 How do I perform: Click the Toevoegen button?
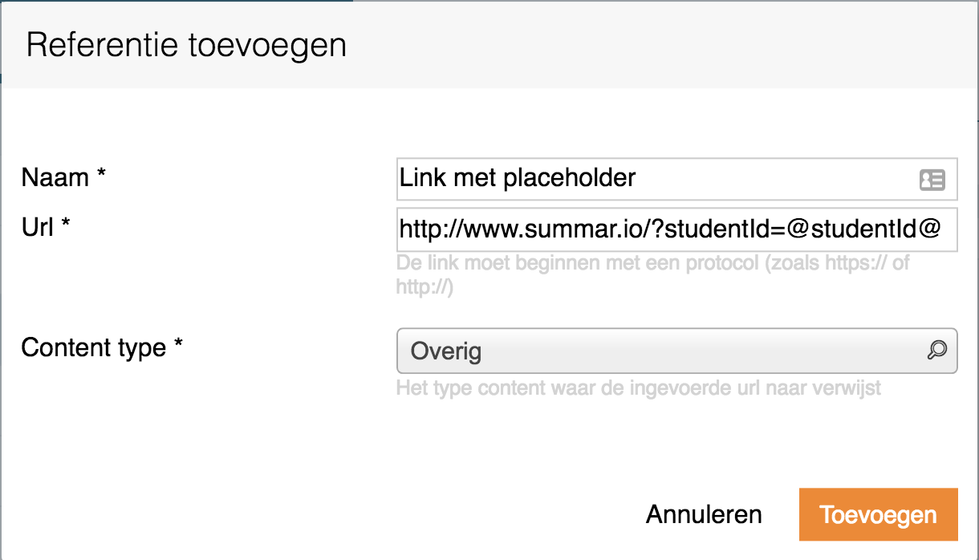878,514
